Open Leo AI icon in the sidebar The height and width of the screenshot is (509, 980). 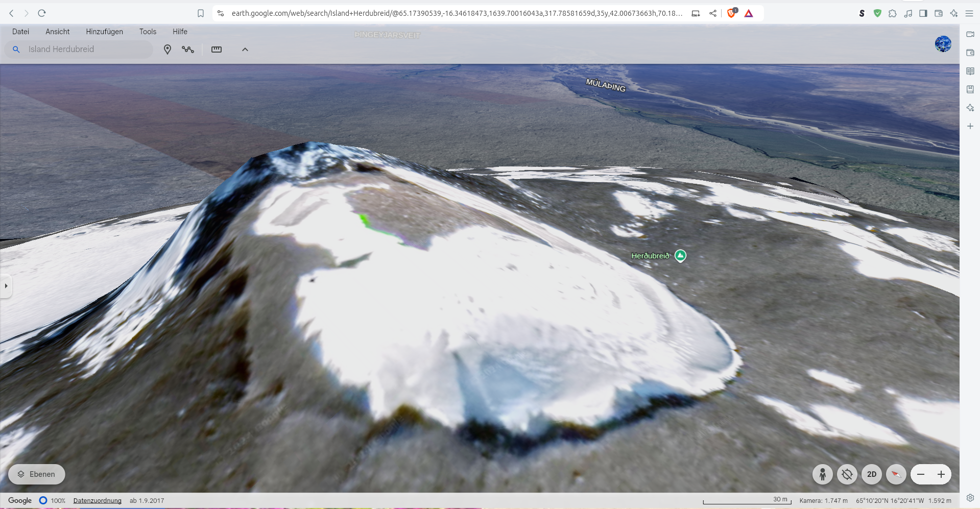click(970, 108)
